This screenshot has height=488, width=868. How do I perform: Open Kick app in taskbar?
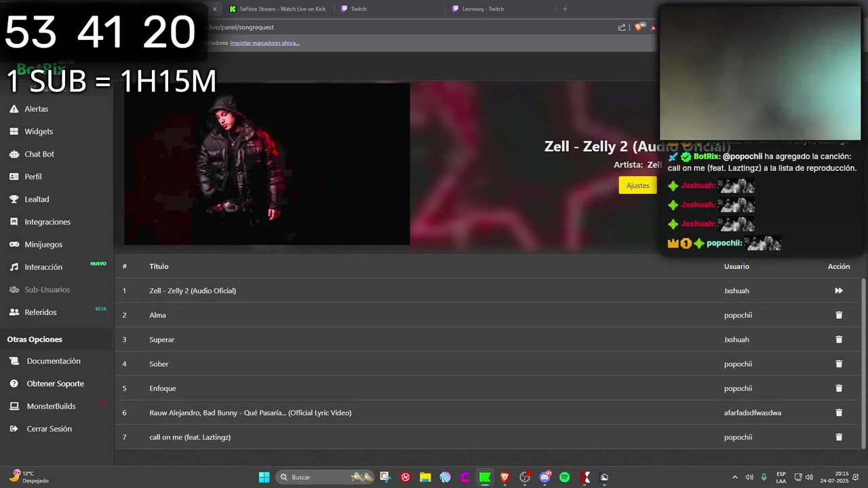click(x=485, y=477)
